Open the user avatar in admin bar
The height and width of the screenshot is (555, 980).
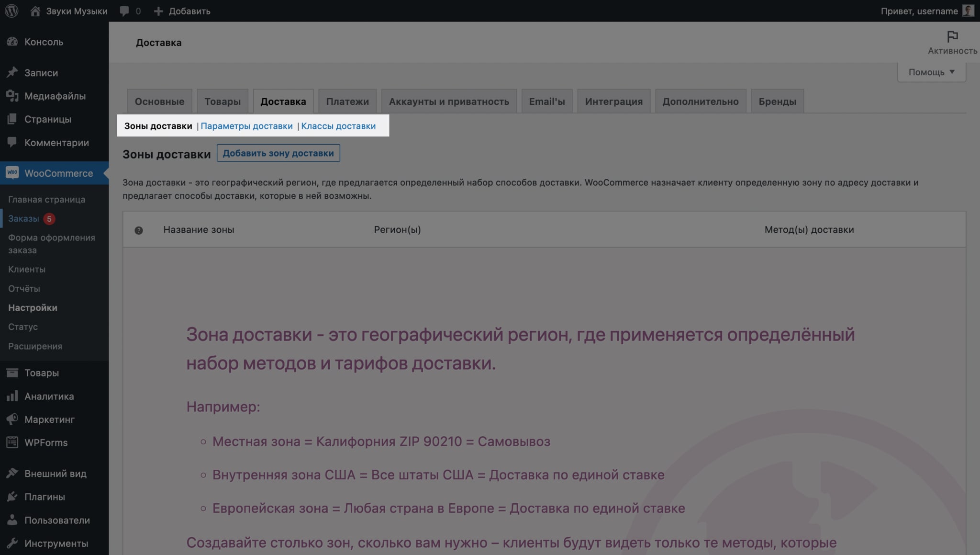[x=968, y=11]
